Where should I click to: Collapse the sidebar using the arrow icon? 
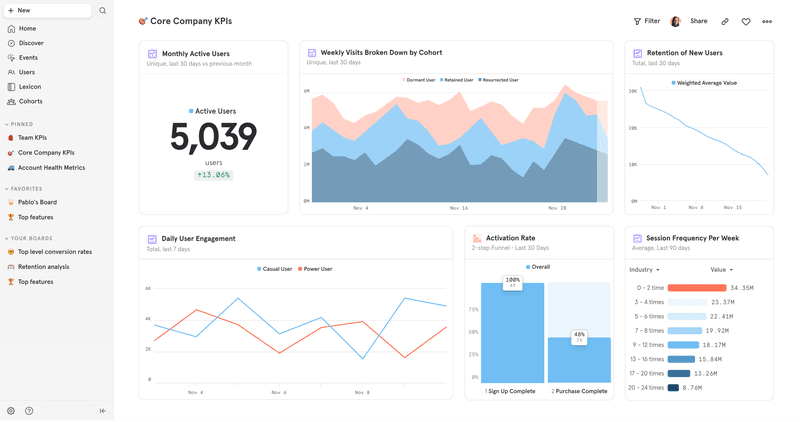pos(103,411)
